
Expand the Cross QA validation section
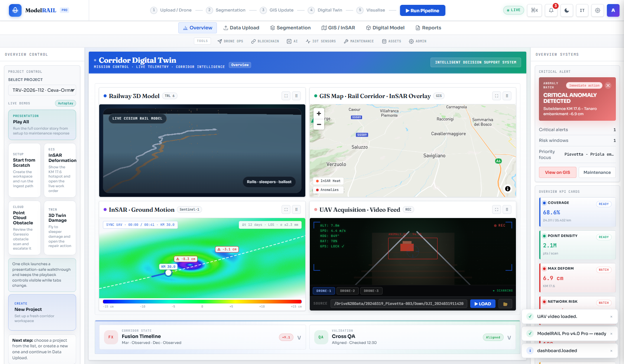coord(509,337)
